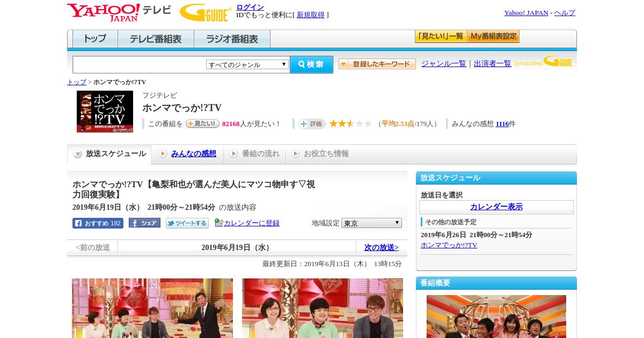This screenshot has width=644, height=338.
Task: Click the 82168人が見たい count text
Action: (251, 124)
